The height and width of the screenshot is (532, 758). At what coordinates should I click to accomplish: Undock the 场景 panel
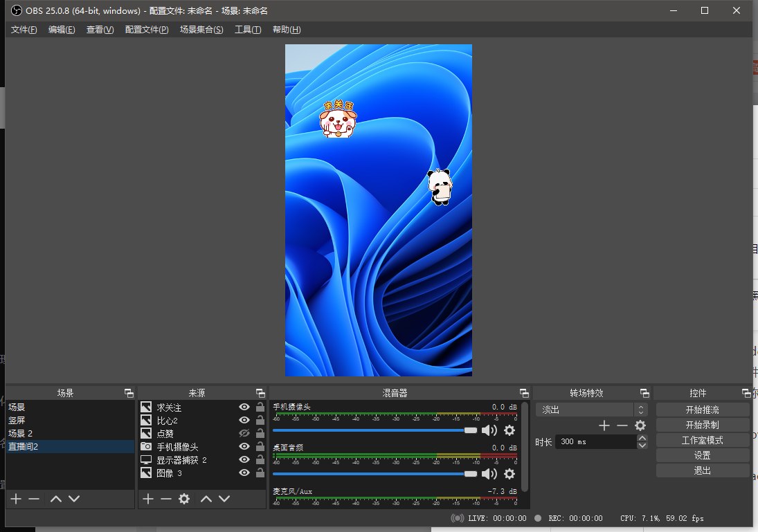[x=129, y=393]
